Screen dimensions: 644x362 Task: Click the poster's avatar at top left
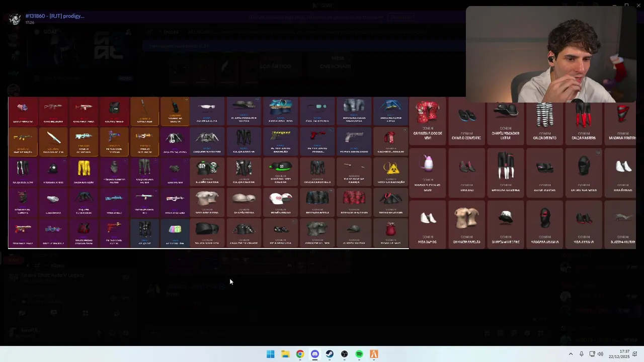click(15, 19)
